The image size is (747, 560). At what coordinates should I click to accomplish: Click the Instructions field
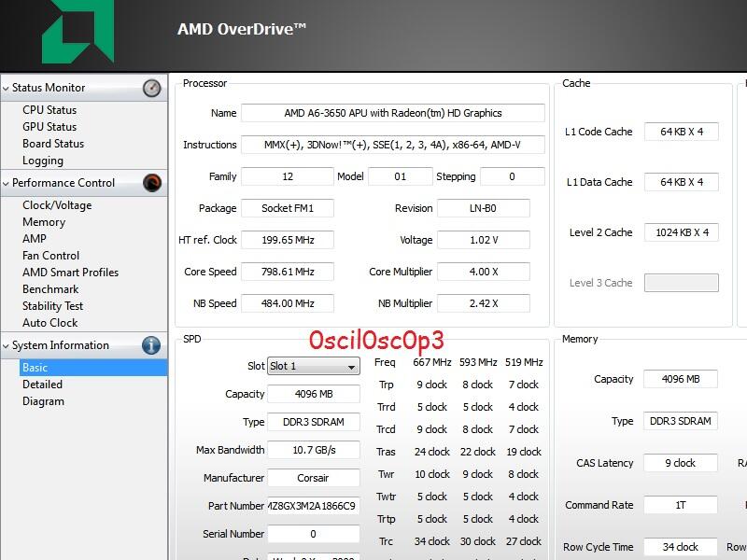point(393,145)
